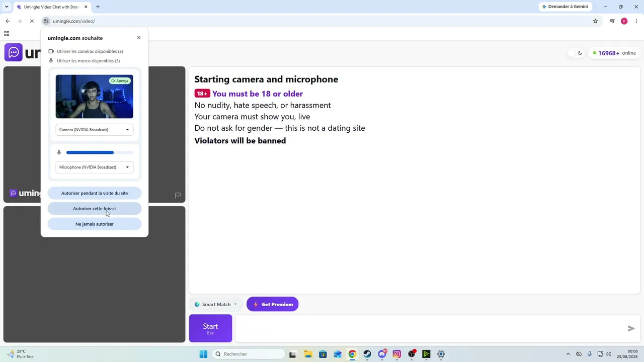
Task: Click the crossed-out cloud icon in system tray
Action: (579, 354)
